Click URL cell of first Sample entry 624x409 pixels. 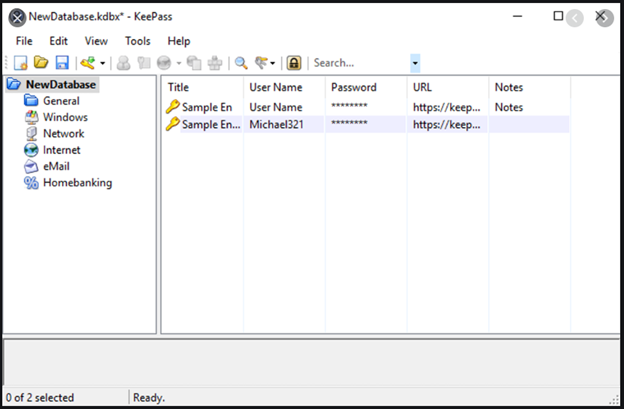(x=447, y=107)
